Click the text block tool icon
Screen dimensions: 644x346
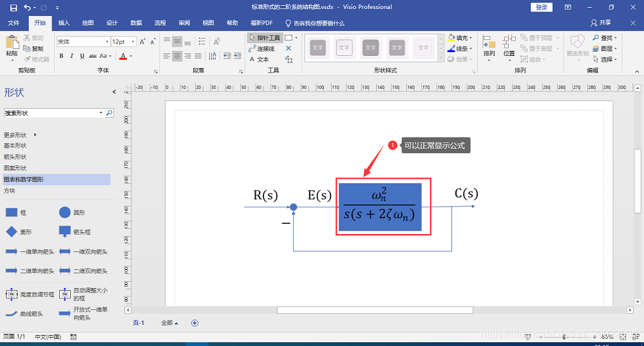[x=289, y=59]
